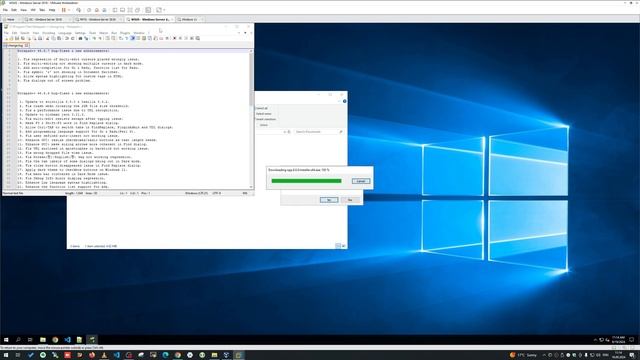Click the VMware take snapshot icon
Screen dimensions: 640x360
(x=89, y=10)
